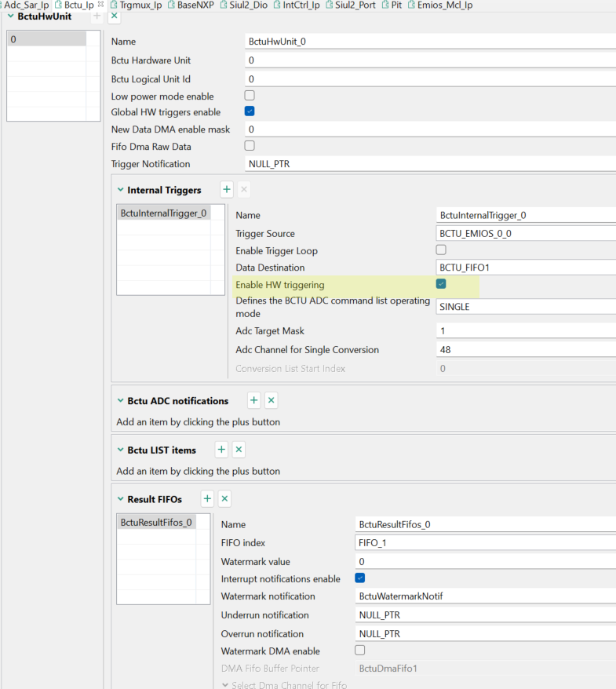
Task: Toggle Enable Trigger Loop checkbox
Action: [441, 250]
